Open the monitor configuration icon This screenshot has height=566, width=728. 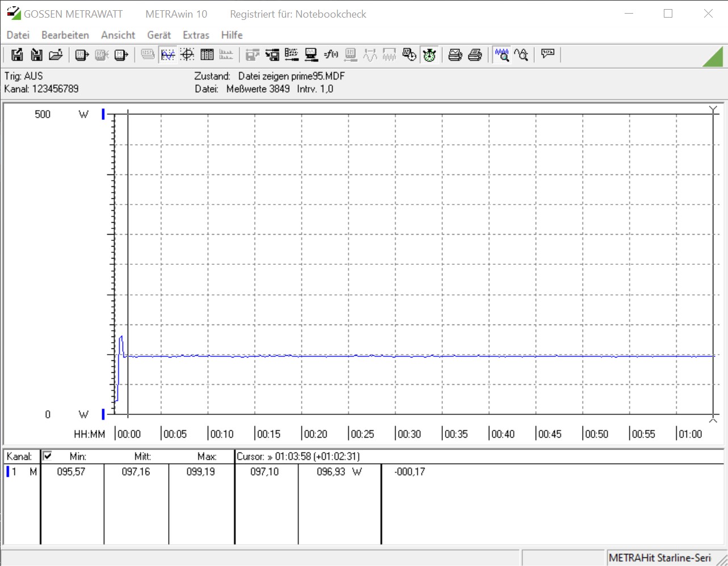tap(311, 55)
